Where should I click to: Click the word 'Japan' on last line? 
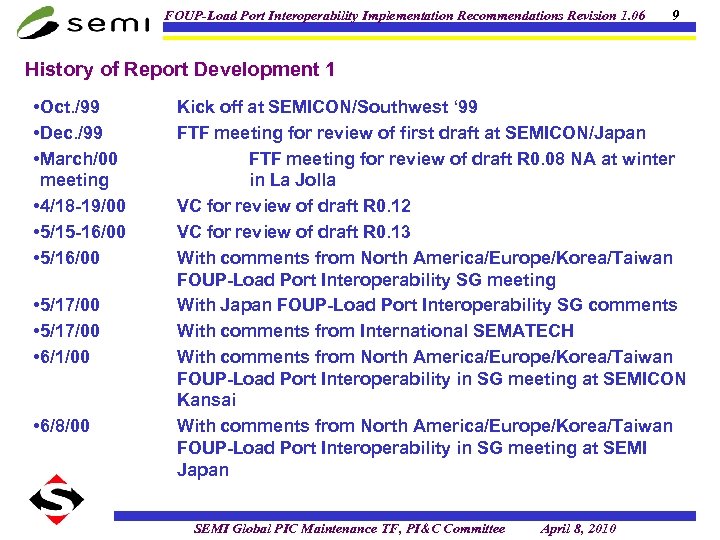click(202, 470)
